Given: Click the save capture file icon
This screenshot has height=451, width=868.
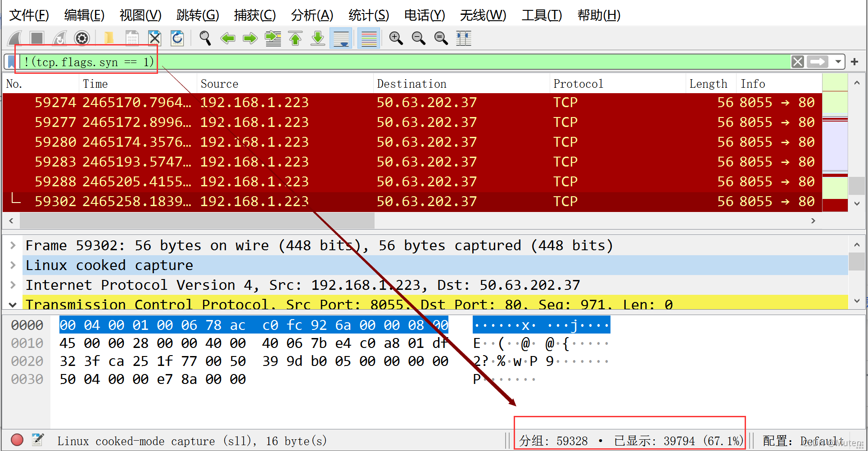Looking at the screenshot, I should coord(132,38).
